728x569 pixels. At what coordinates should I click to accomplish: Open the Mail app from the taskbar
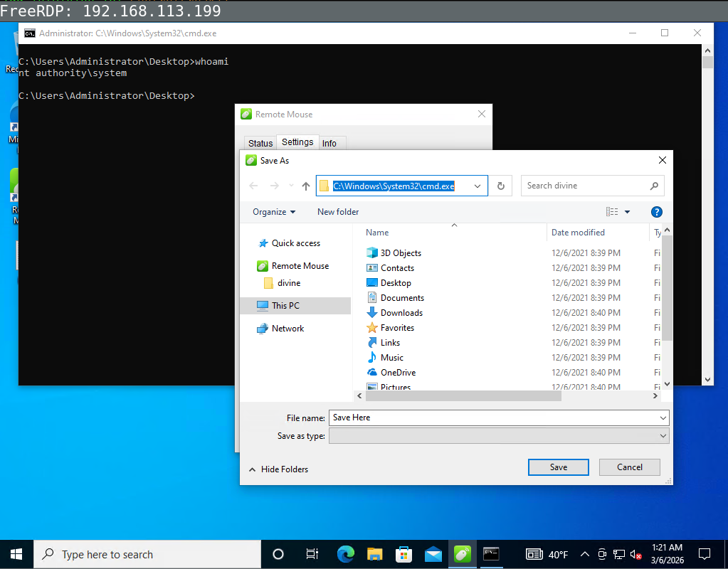point(433,554)
